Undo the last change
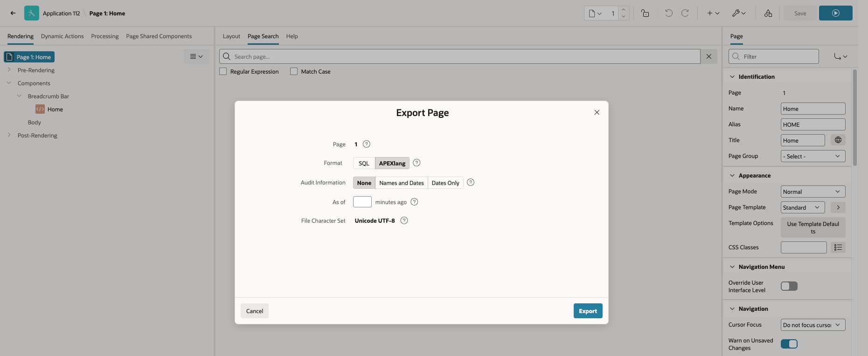868x356 pixels. [x=668, y=13]
